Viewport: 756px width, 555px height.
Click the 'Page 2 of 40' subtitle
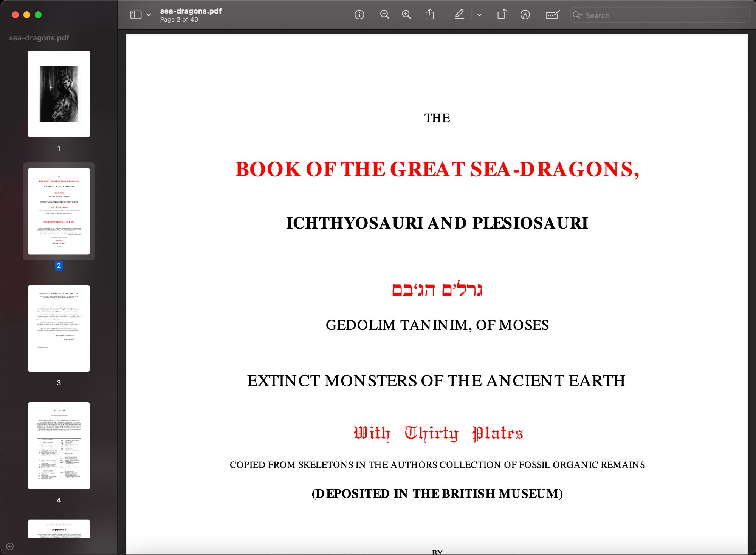pyautogui.click(x=179, y=19)
